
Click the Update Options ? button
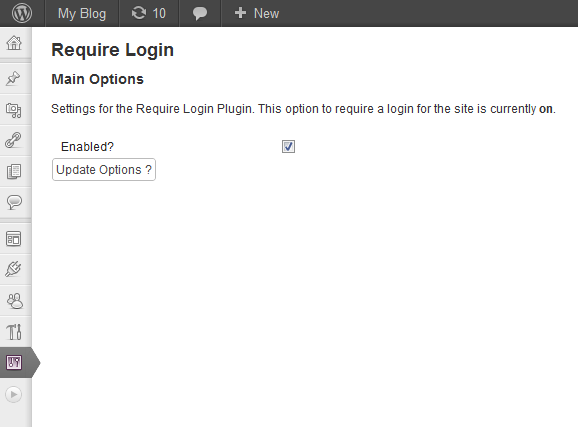point(104,170)
